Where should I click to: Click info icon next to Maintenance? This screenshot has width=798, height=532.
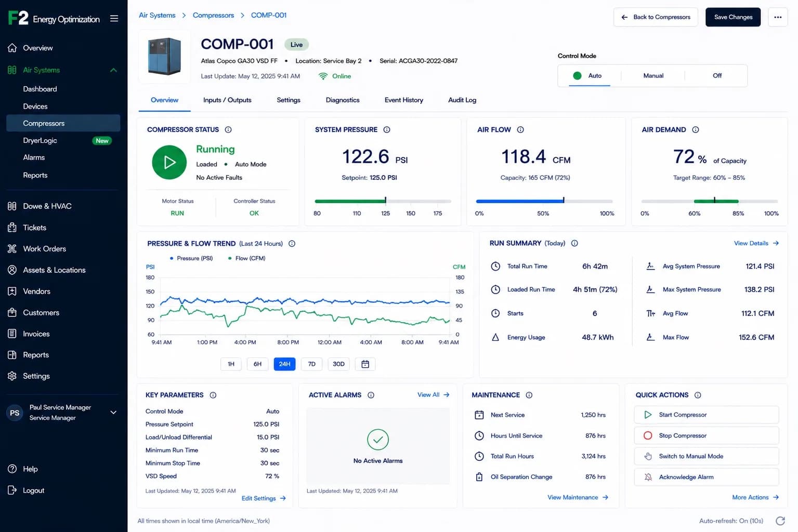[529, 395]
